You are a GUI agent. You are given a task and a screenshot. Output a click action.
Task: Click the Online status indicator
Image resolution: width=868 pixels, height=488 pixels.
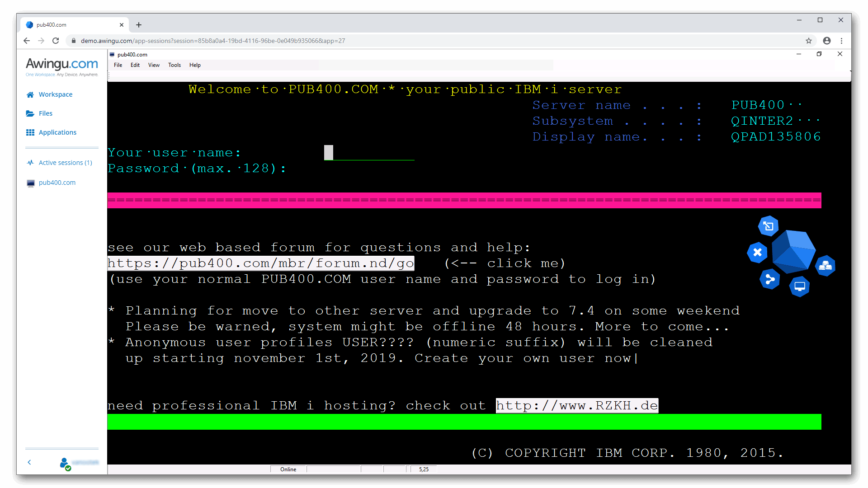pyautogui.click(x=288, y=469)
